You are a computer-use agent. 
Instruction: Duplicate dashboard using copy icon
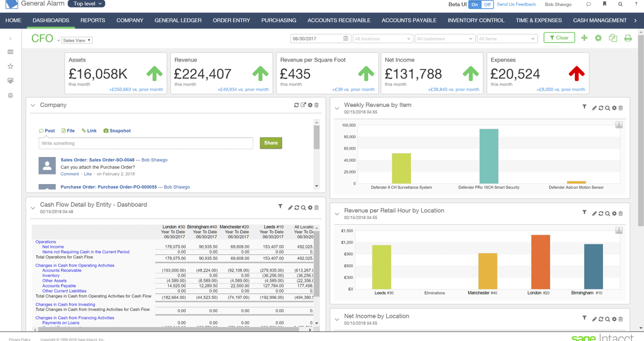click(613, 38)
